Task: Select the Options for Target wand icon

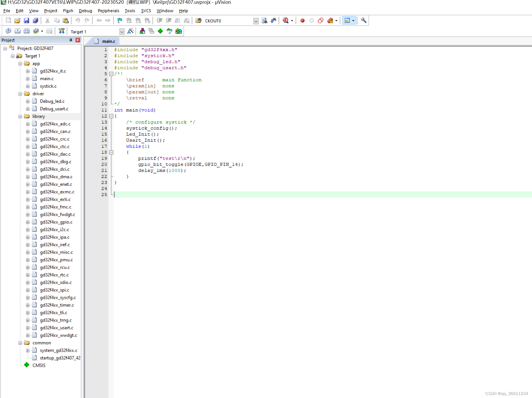Action: click(131, 31)
